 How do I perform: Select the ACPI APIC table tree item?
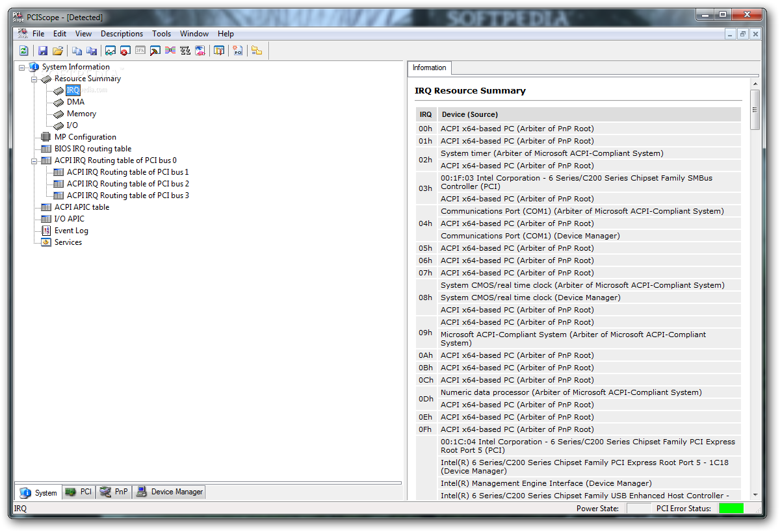tap(82, 207)
